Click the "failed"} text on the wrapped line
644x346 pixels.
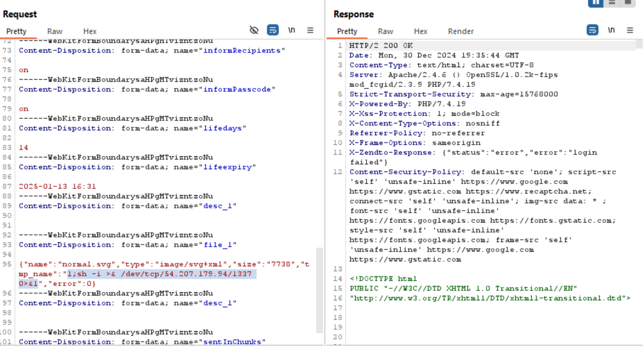pyautogui.click(x=369, y=162)
